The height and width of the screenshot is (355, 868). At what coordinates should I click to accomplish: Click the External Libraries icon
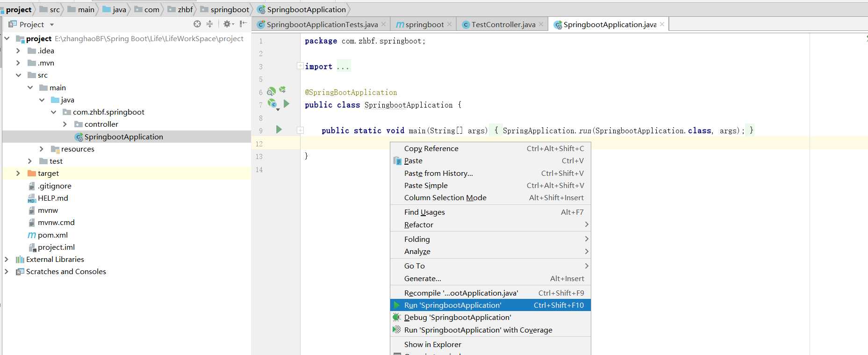tap(20, 260)
